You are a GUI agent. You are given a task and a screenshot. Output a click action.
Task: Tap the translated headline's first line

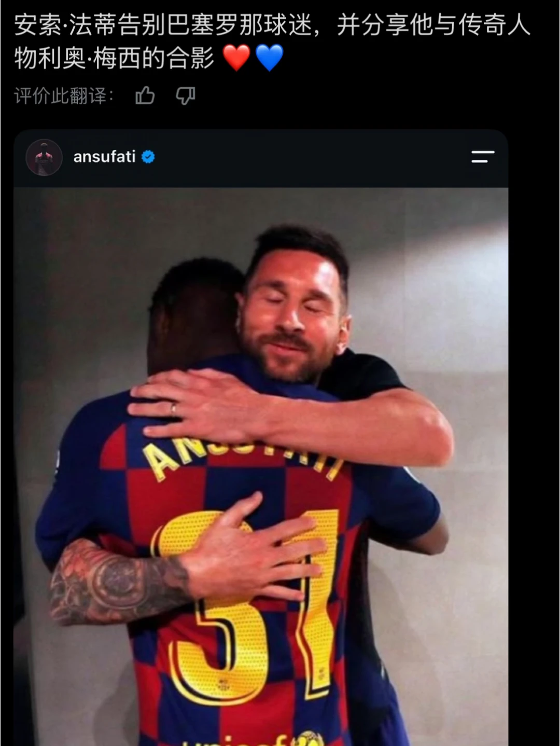coord(272,24)
